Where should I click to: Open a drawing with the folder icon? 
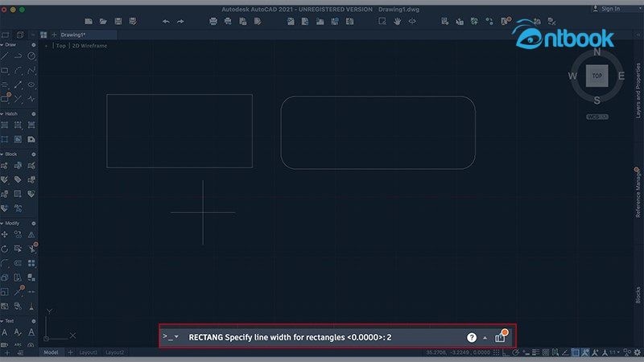click(x=103, y=22)
